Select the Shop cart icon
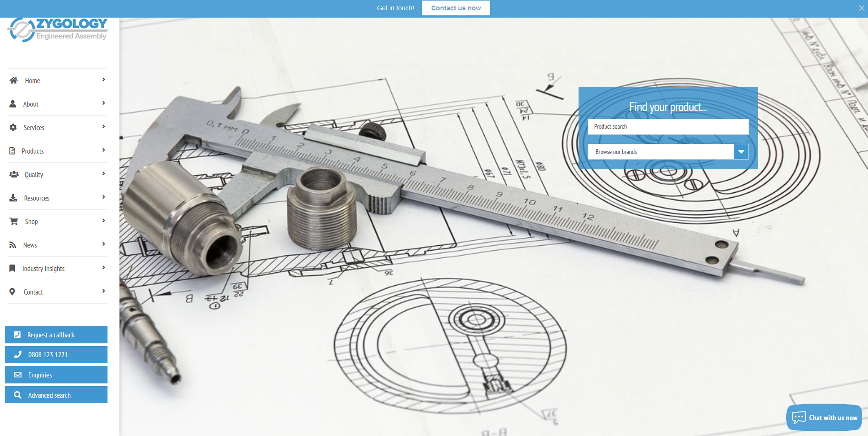Screen dimensions: 868x436 tap(13, 221)
